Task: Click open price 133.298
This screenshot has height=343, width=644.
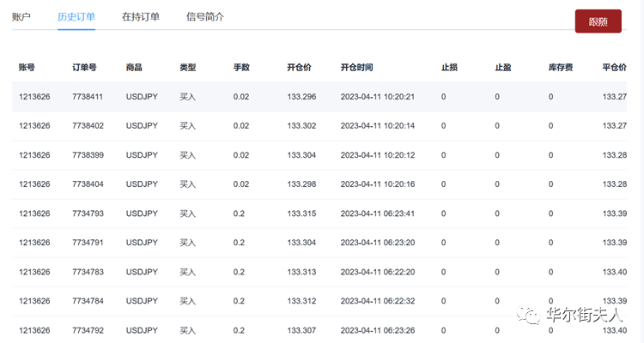Action: coord(301,184)
